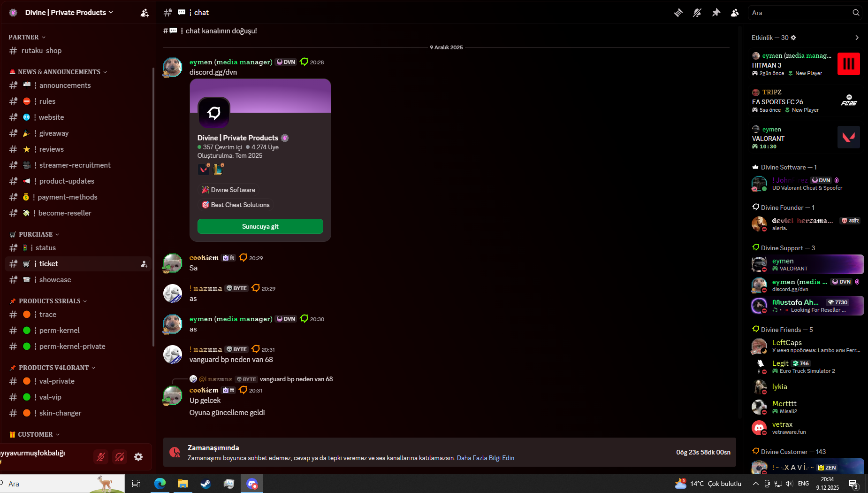
Task: Show pinned messages with the pin icon
Action: (716, 13)
